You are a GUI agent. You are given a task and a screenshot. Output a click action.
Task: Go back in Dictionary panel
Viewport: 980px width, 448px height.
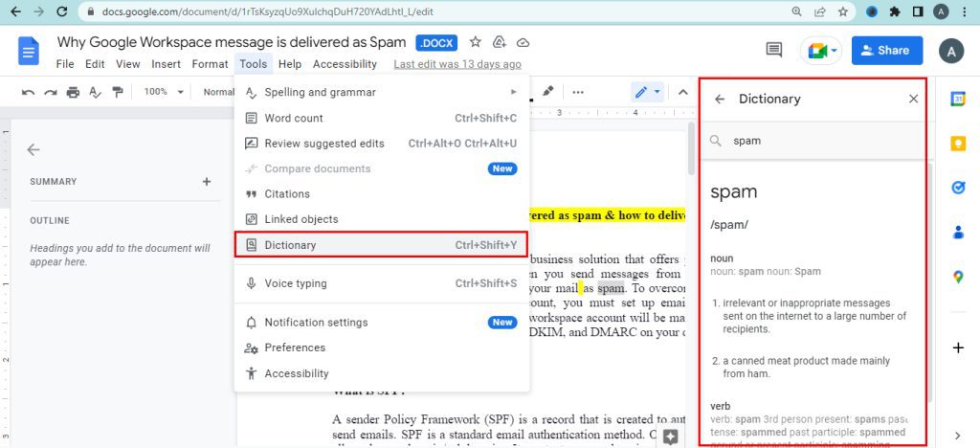720,99
